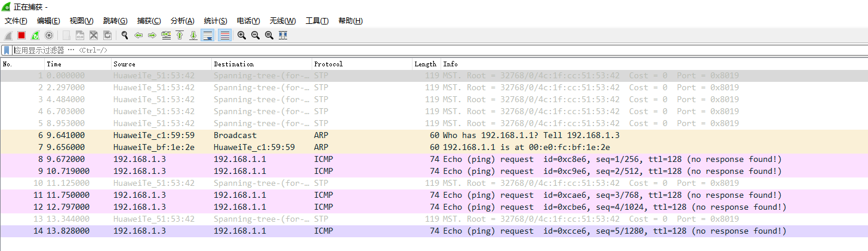This screenshot has width=868, height=251.
Task: Click the save capture file icon
Action: coord(80,35)
